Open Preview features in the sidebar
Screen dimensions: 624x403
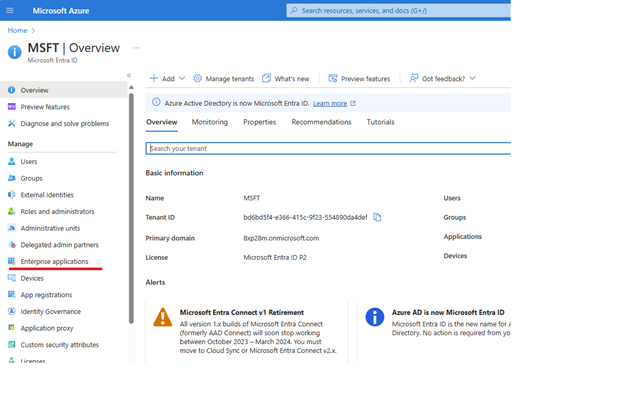[45, 107]
